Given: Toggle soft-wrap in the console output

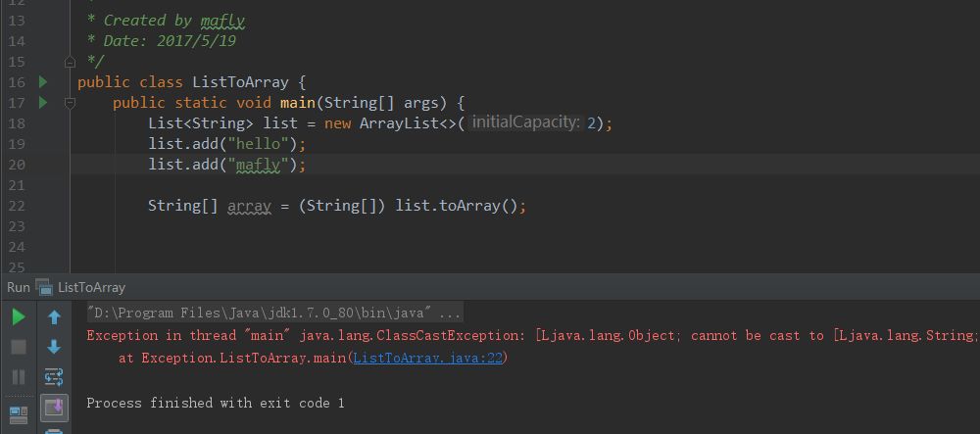Looking at the screenshot, I should pyautogui.click(x=54, y=376).
